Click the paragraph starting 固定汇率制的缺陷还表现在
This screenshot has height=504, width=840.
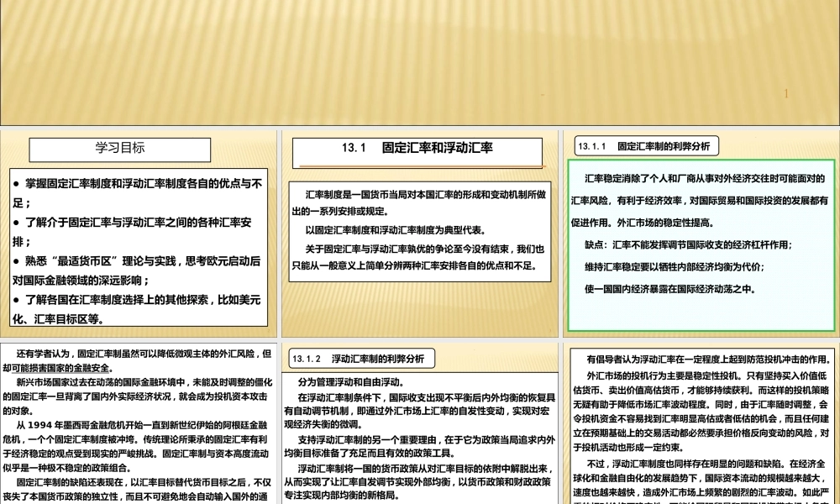[x=137, y=489]
